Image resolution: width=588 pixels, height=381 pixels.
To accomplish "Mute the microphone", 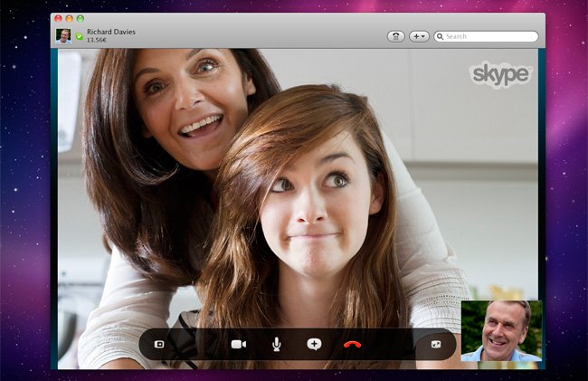I will (x=277, y=344).
